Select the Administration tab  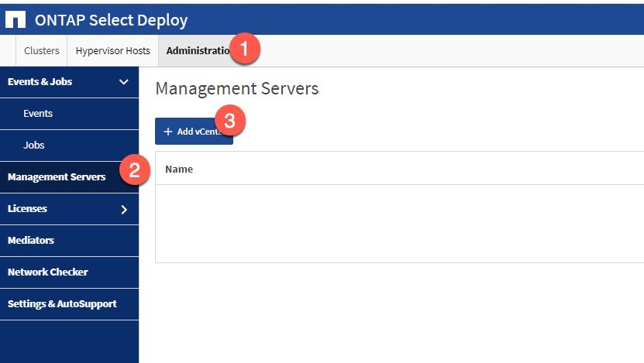pyautogui.click(x=197, y=51)
